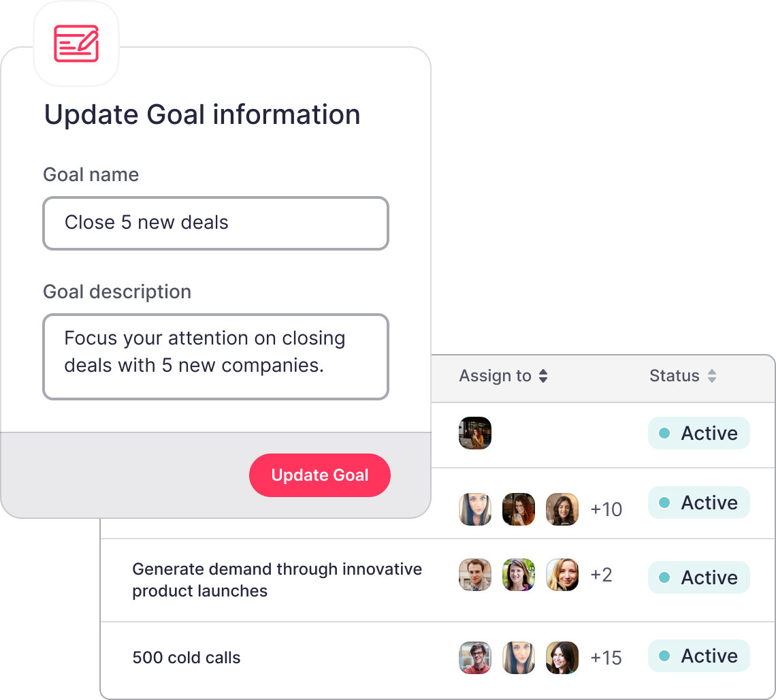Click the Active status for 500 cold calls
This screenshot has width=776, height=700.
[x=699, y=656]
